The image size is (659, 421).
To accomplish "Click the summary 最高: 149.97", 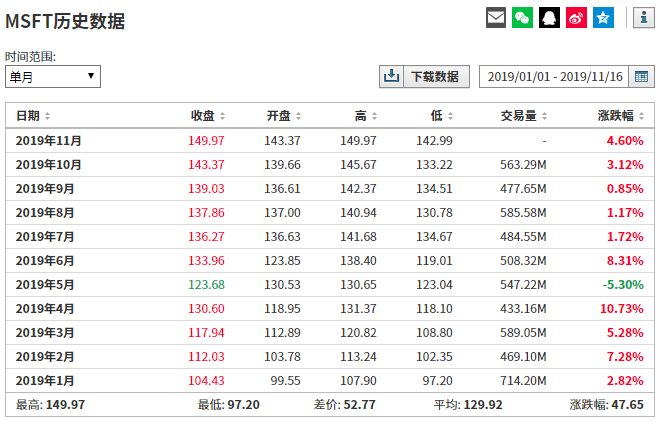I will pos(50,404).
